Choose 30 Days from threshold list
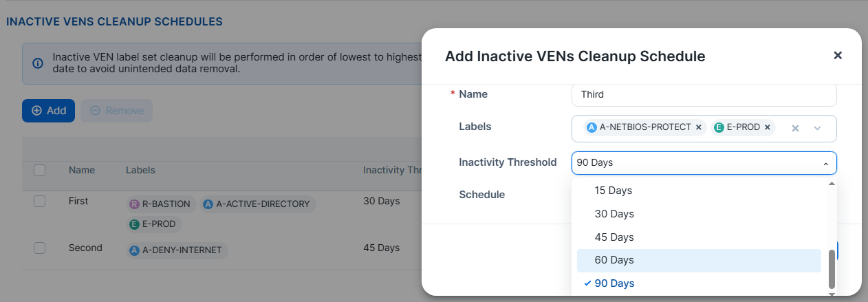 click(614, 214)
